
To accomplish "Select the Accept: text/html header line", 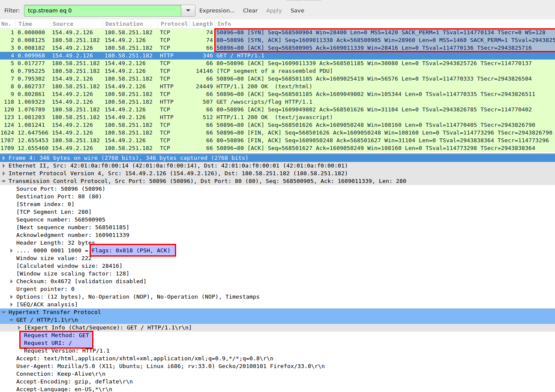I will 144,359.
